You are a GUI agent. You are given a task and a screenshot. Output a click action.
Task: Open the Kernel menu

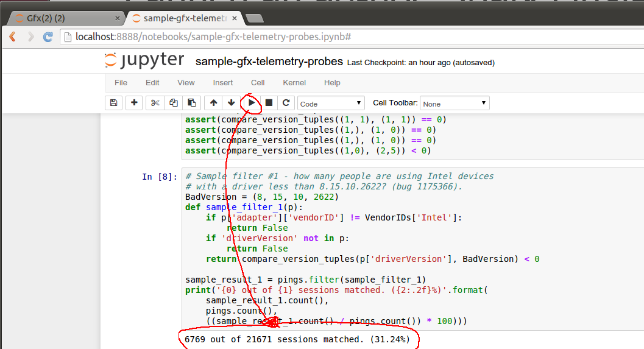point(294,82)
